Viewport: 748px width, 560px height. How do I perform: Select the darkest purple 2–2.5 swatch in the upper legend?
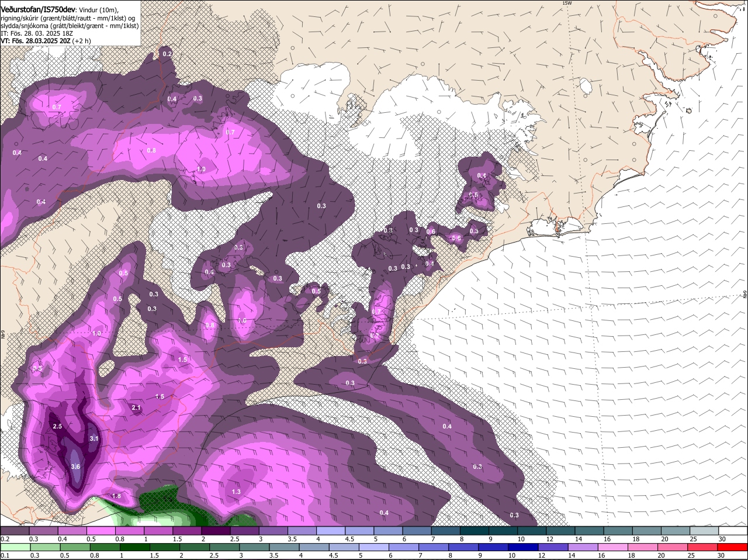(217, 531)
